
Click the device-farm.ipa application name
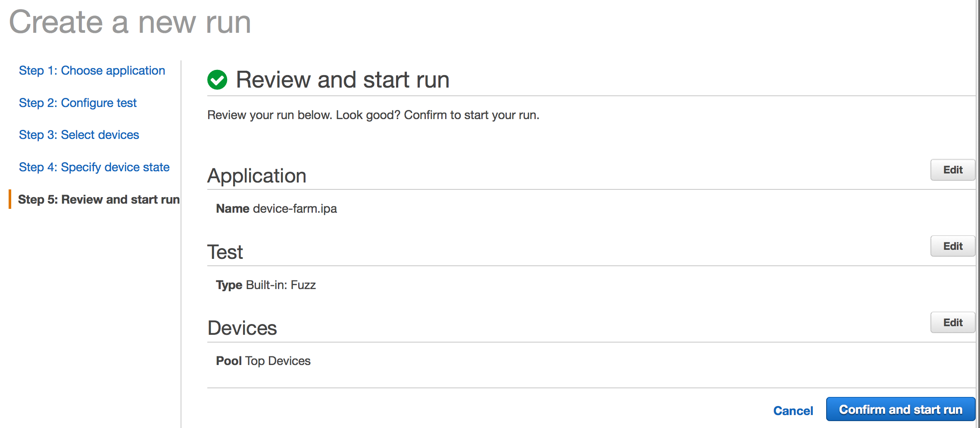click(x=295, y=209)
